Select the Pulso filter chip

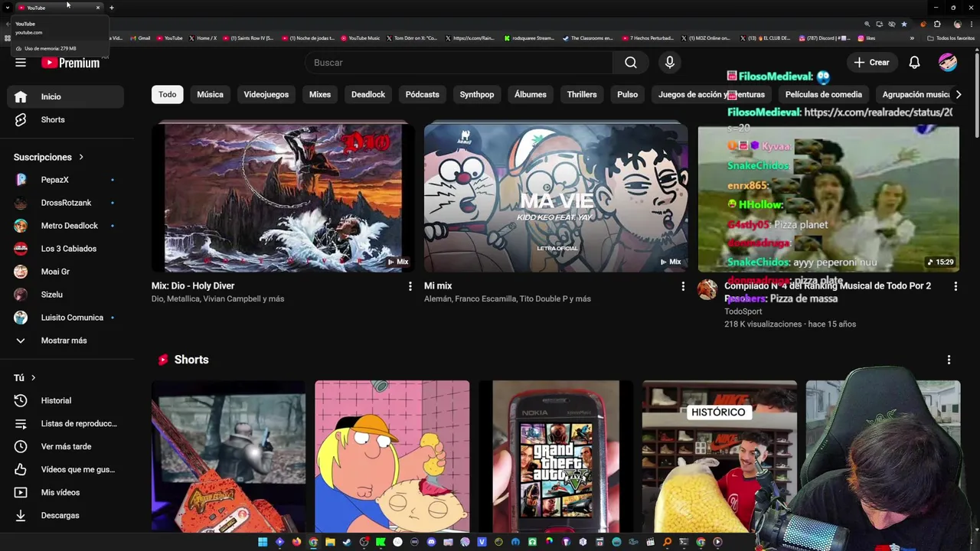[627, 94]
